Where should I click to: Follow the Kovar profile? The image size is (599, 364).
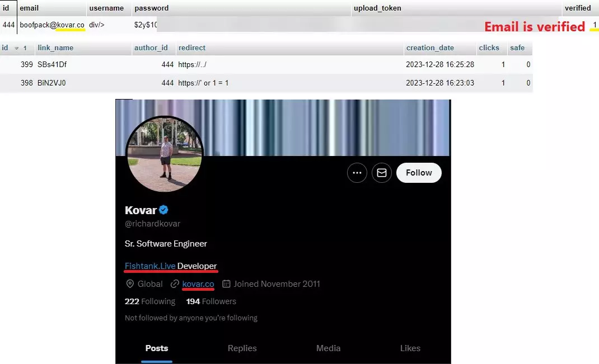pos(419,173)
